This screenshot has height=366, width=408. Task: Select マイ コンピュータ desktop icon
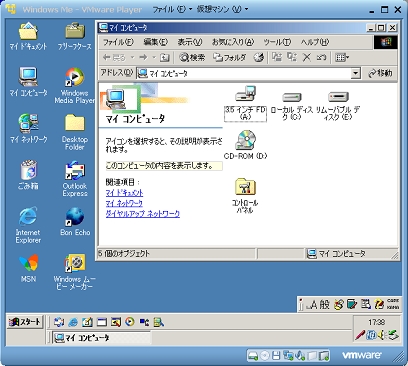[28, 82]
